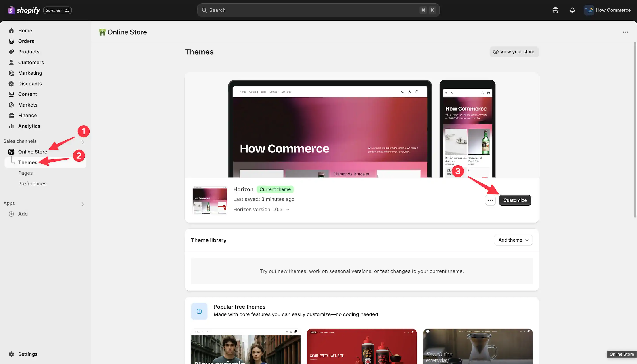Open the Sidekick assistant icon

pos(555,10)
